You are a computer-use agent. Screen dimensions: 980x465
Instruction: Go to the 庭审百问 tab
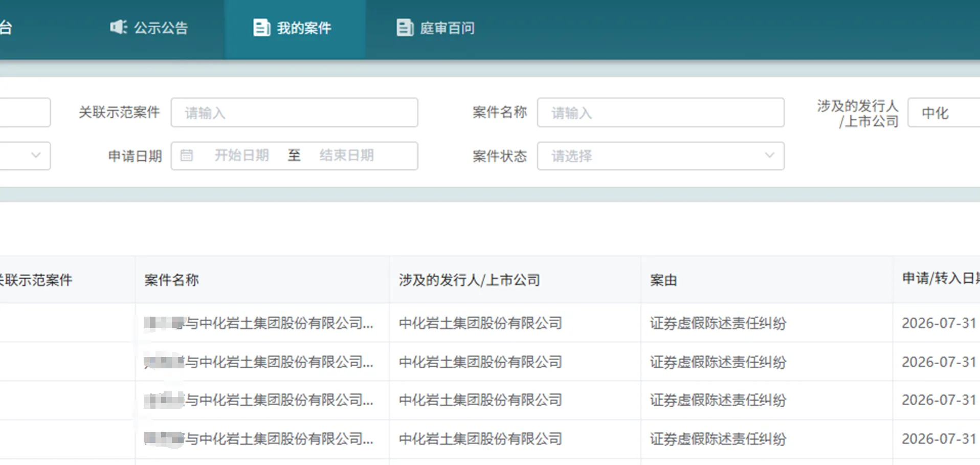pos(436,28)
